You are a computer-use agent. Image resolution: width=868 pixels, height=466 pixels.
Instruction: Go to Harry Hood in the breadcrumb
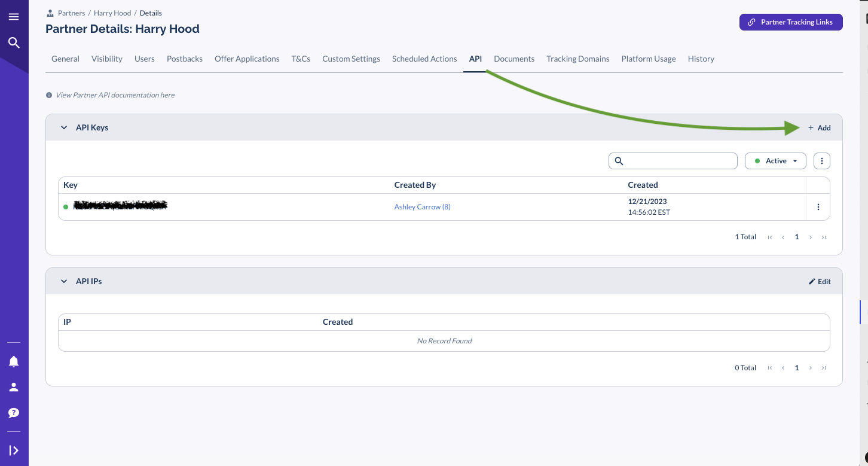point(112,13)
